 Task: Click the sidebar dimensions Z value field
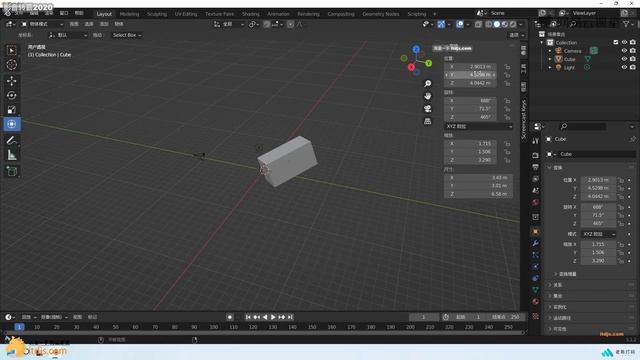[x=478, y=194]
